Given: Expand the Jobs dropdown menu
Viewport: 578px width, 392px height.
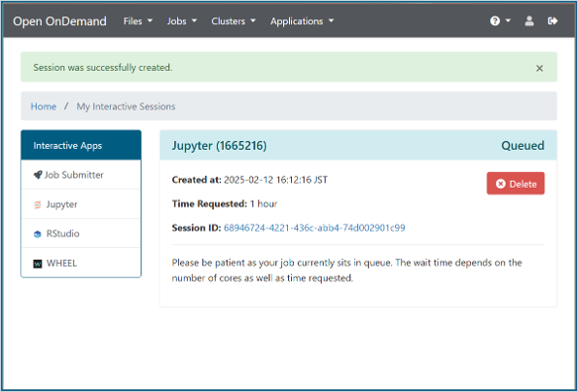Looking at the screenshot, I should pos(182,21).
